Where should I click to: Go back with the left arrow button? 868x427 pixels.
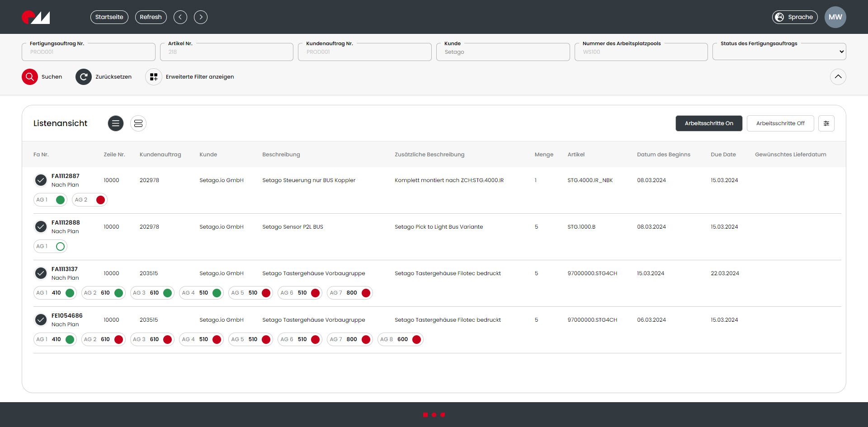[x=180, y=17]
